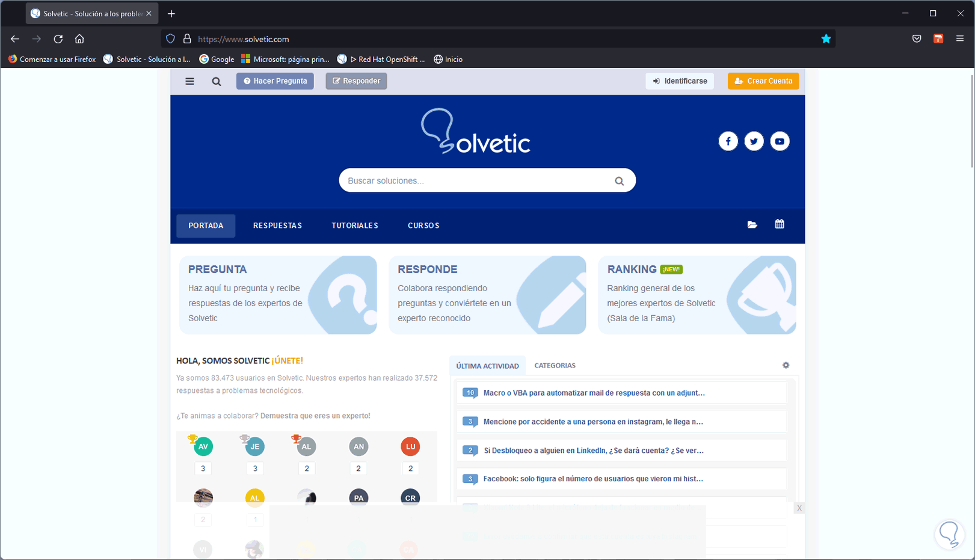Screen dimensions: 975x560
Task: Open the CURSOS section
Action: click(423, 226)
